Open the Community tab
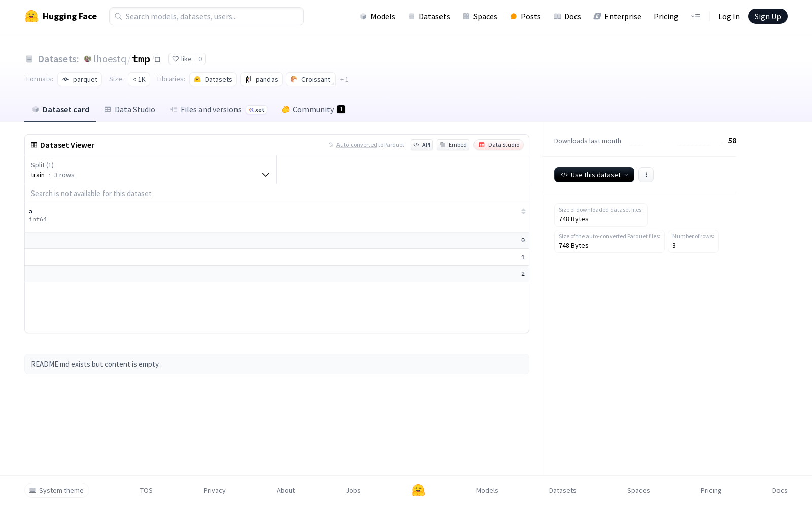The width and height of the screenshot is (812, 508). [x=314, y=109]
